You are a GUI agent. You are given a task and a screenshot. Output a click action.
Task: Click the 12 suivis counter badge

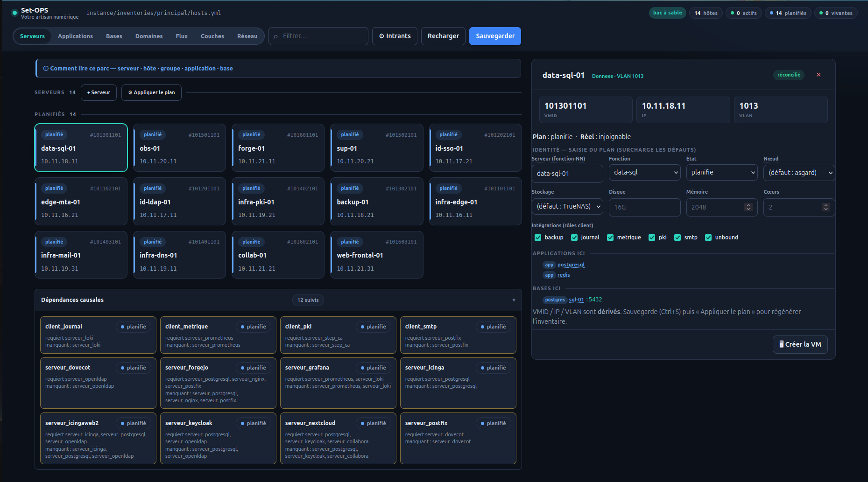tap(308, 300)
